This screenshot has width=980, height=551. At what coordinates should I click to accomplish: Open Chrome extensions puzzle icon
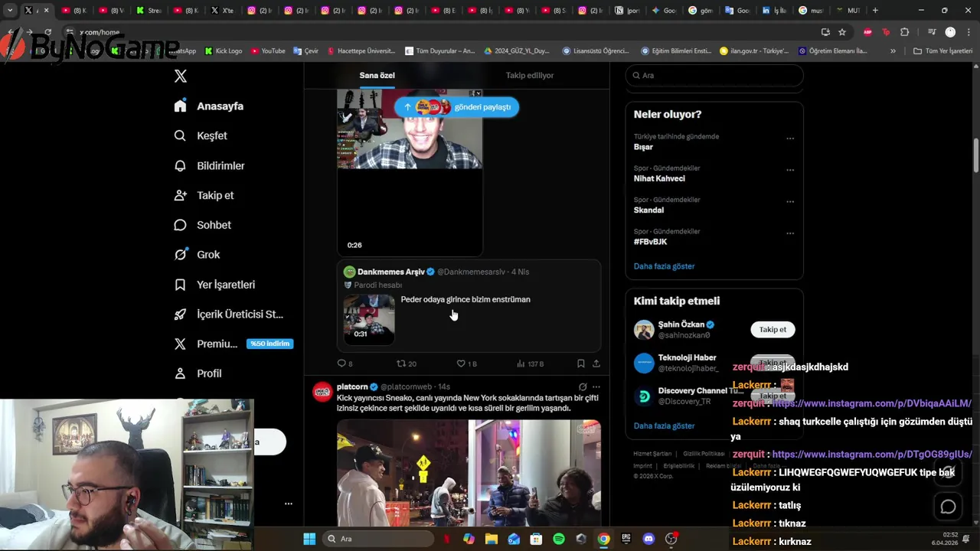904,32
